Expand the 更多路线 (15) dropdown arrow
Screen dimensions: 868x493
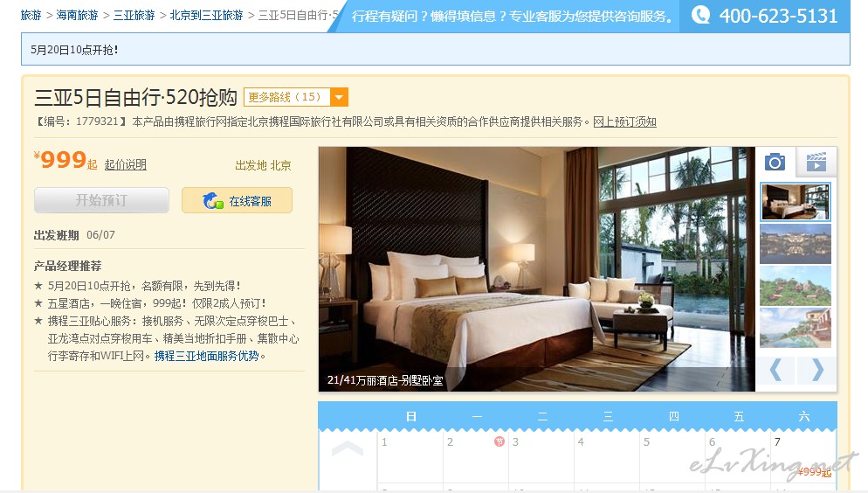(339, 97)
